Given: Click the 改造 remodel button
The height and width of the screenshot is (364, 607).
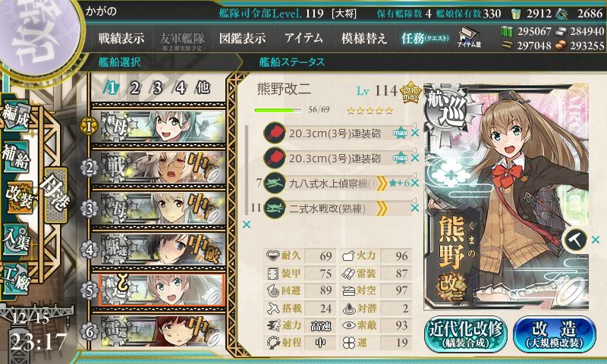Looking at the screenshot, I should [555, 334].
